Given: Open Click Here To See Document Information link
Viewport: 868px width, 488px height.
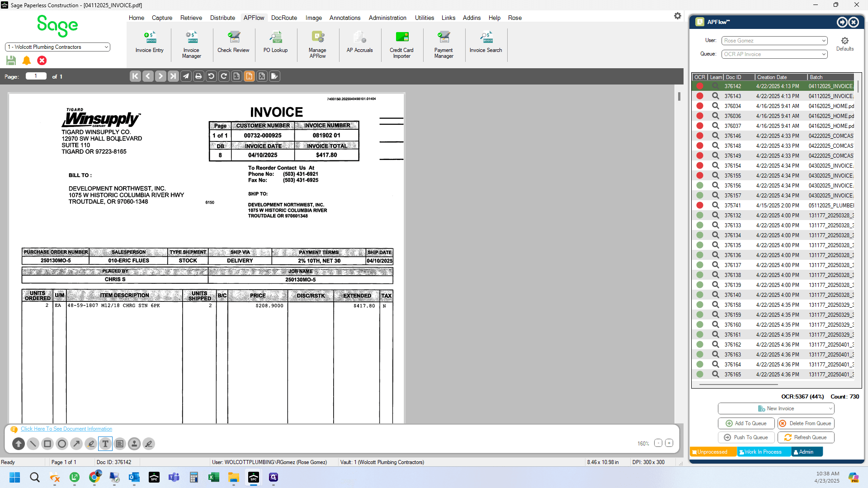Looking at the screenshot, I should pyautogui.click(x=66, y=429).
